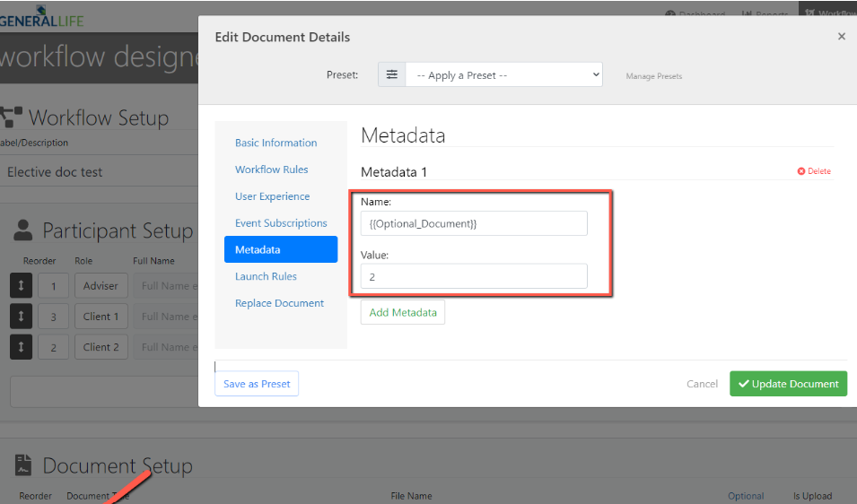Viewport: 857px width, 504px height.
Task: Click the red Delete metadata icon
Action: [801, 171]
